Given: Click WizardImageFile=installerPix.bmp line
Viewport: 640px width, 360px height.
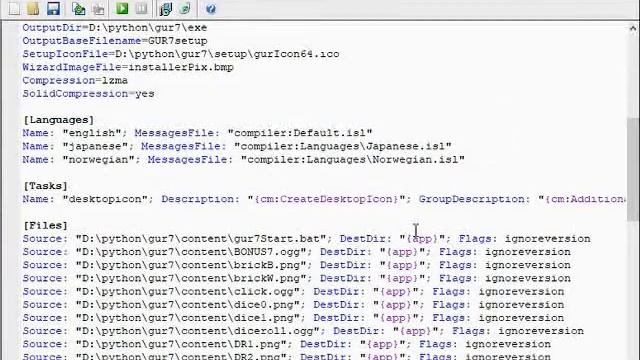Looking at the screenshot, I should [x=128, y=67].
